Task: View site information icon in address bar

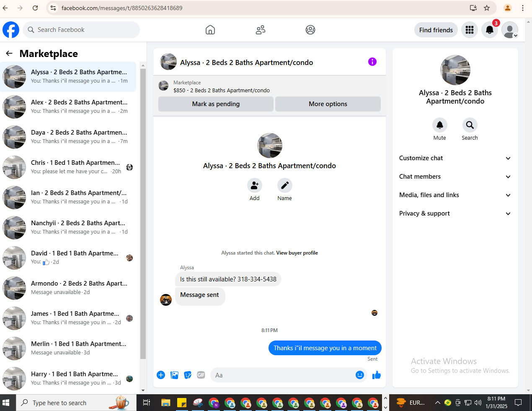Action: (53, 8)
